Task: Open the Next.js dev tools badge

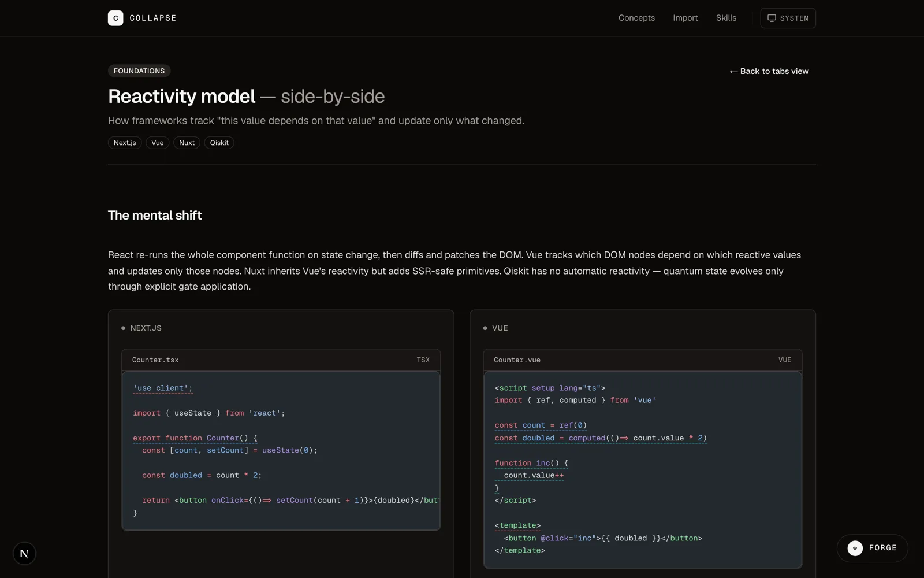Action: (x=24, y=553)
